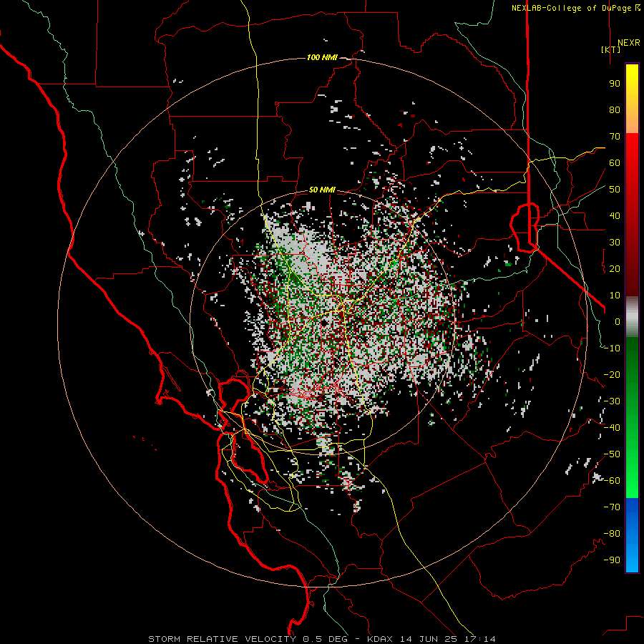Click the -70 value on velocity scale
Viewport: 644px width, 644px height.
(612, 507)
